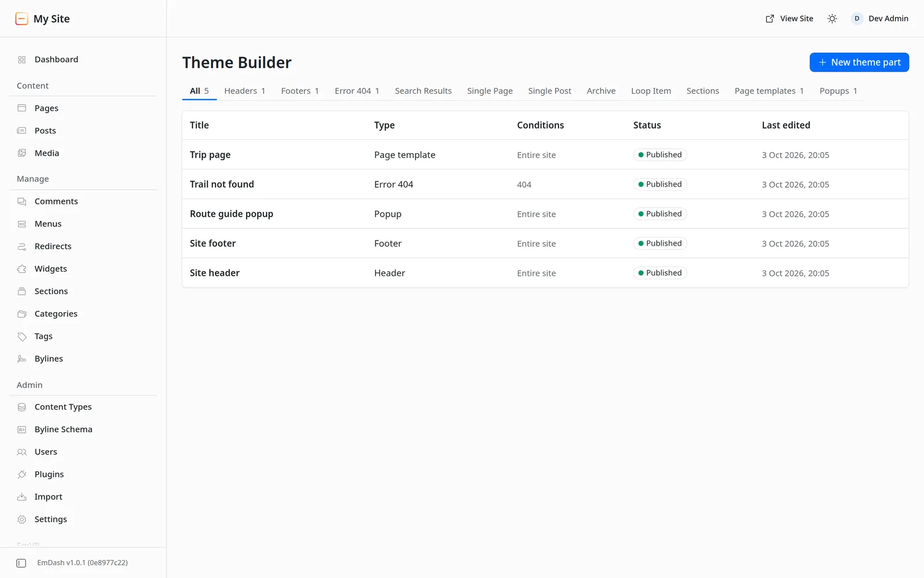Switch to the Footers tab

click(300, 91)
